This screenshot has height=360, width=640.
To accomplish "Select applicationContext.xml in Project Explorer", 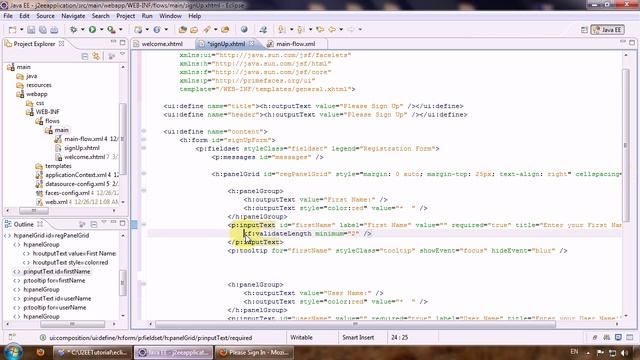I will click(x=76, y=175).
